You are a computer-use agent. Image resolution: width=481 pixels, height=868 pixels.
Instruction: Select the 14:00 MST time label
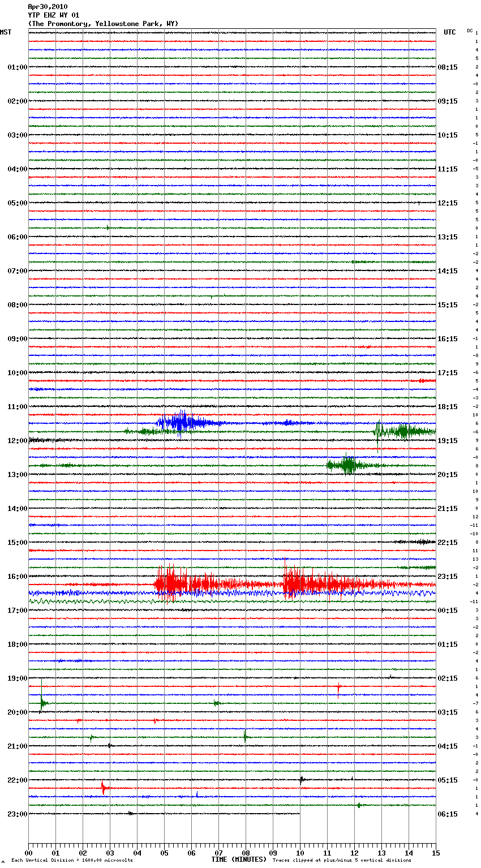pos(18,509)
